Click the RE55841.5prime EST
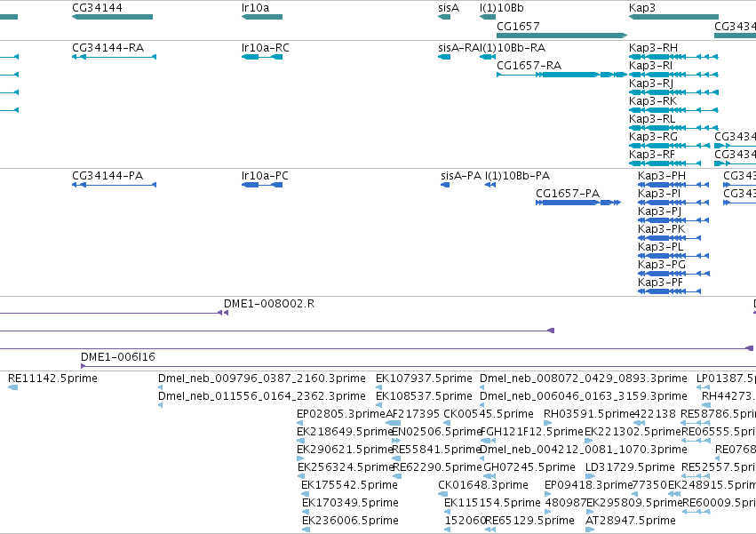Screen dimensions: 756x534 (397, 458)
